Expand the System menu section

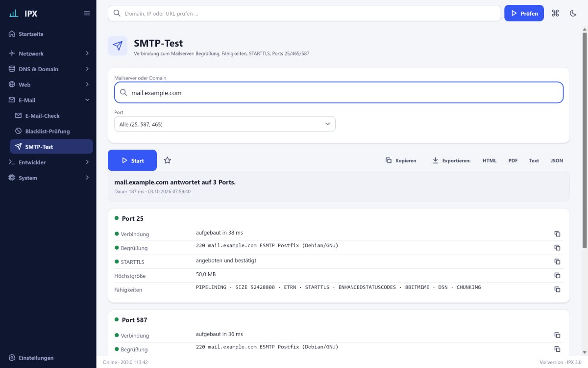click(x=48, y=178)
